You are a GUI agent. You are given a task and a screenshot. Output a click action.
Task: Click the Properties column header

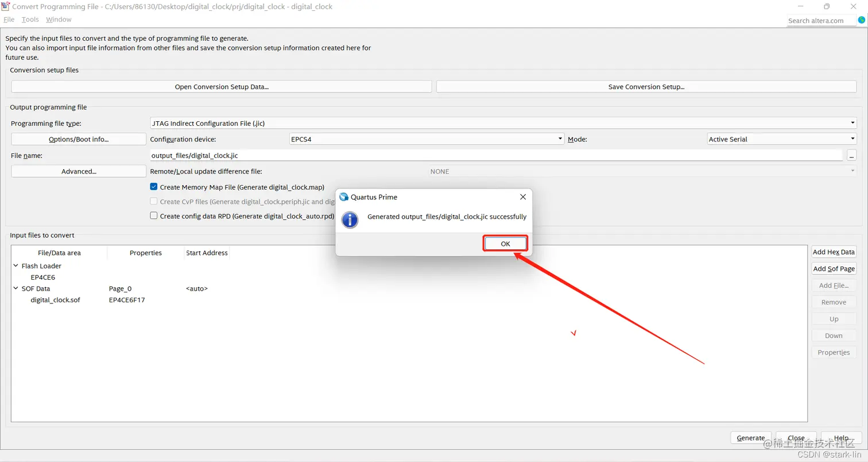(146, 253)
